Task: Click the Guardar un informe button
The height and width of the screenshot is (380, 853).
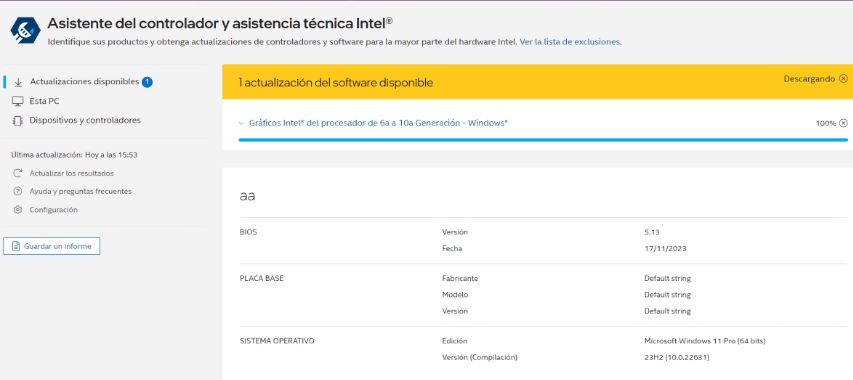Action: (x=52, y=246)
